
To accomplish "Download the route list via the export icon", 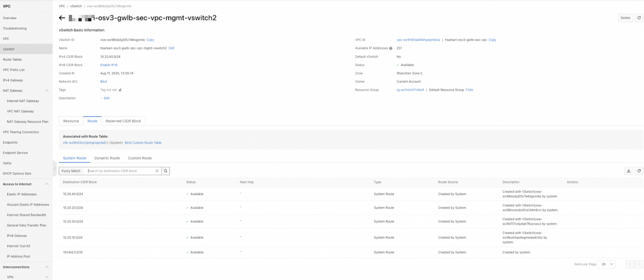I will pyautogui.click(x=629, y=171).
